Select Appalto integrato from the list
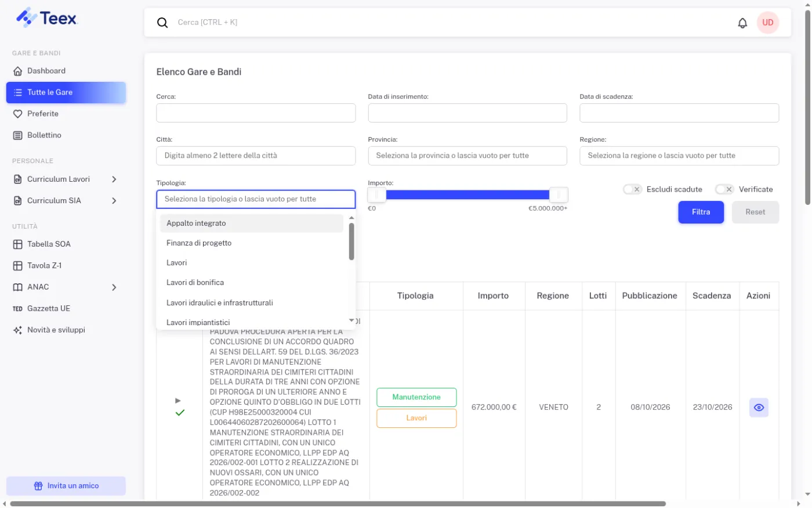The image size is (812, 508). click(252, 224)
